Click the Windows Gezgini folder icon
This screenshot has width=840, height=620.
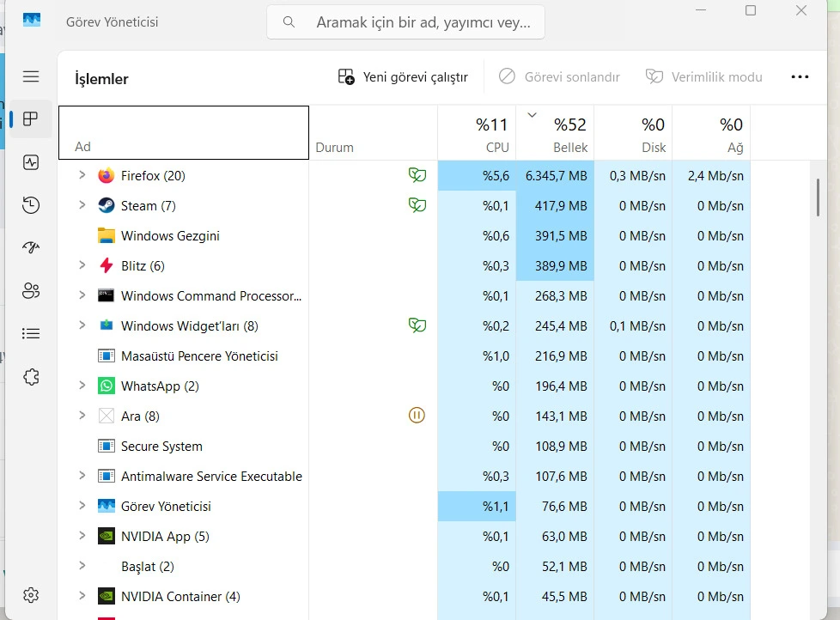point(106,235)
